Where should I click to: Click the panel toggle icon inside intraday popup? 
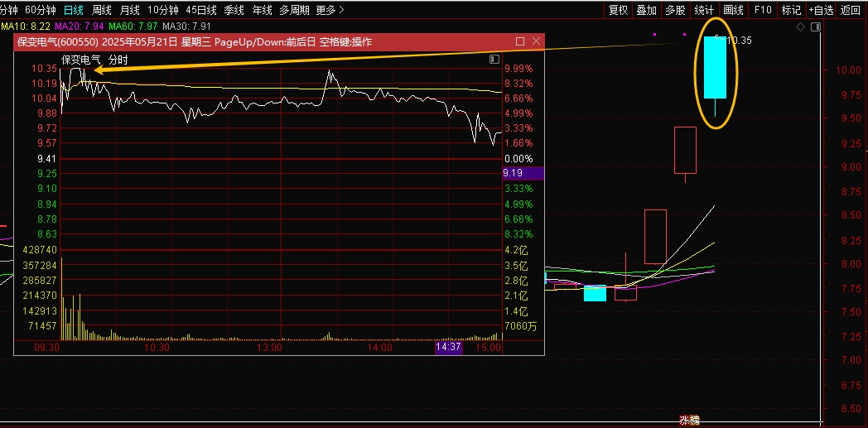coord(494,59)
